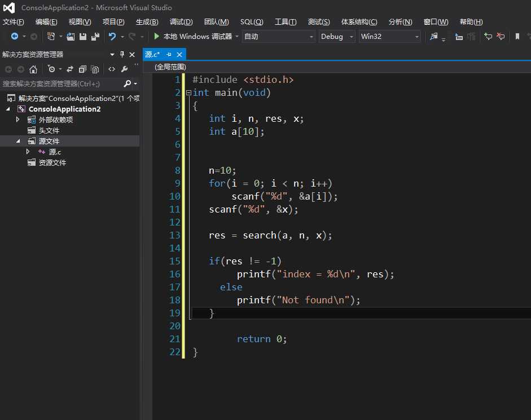531x420 pixels.
Task: Expand the 源.c file node
Action: point(28,152)
